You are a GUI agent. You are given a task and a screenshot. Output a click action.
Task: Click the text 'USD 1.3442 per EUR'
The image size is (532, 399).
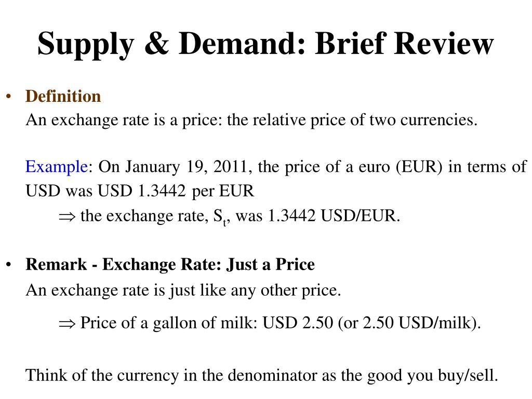point(176,191)
